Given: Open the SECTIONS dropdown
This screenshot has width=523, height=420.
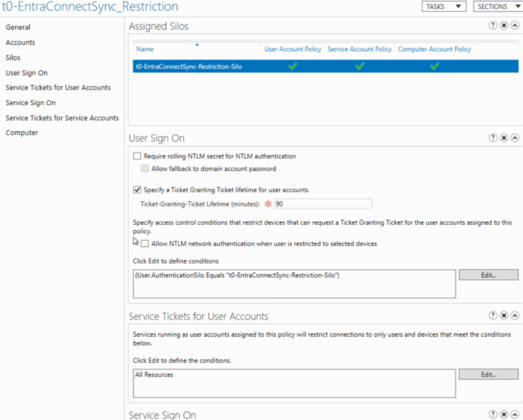Looking at the screenshot, I should 498,7.
